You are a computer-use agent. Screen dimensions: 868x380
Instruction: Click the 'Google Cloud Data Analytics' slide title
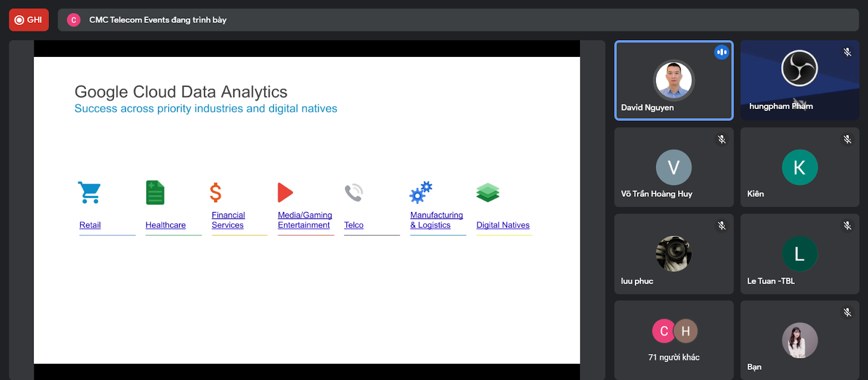[181, 92]
